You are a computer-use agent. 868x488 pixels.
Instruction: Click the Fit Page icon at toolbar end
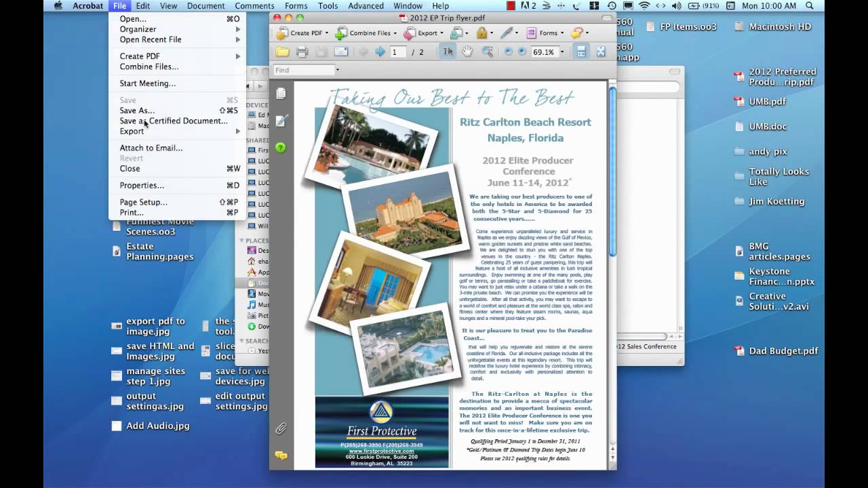pos(600,52)
